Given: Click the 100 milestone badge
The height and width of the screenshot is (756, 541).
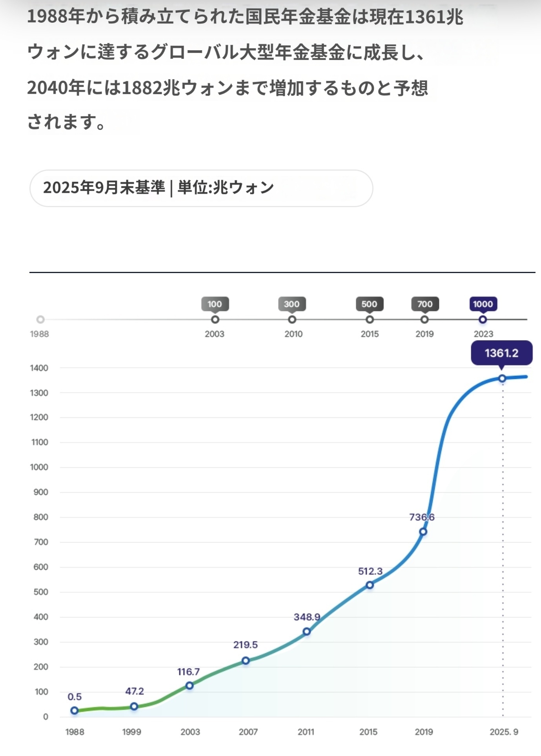Looking at the screenshot, I should click(215, 304).
